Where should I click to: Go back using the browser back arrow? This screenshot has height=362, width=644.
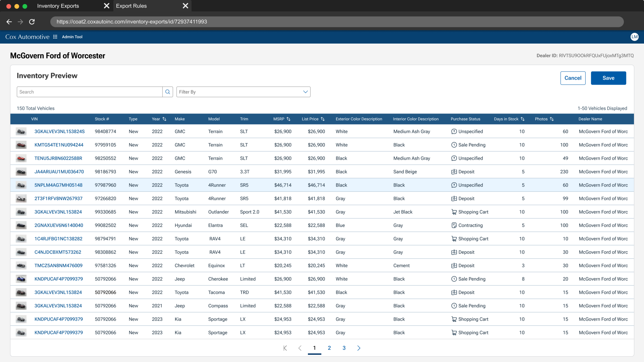(x=9, y=22)
